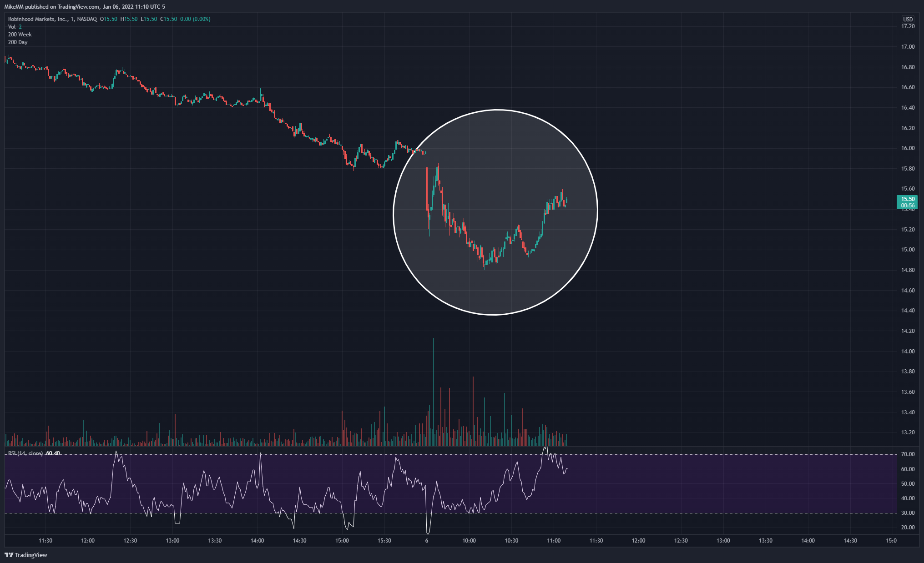Click the 14.40 price axis label

pos(908,311)
